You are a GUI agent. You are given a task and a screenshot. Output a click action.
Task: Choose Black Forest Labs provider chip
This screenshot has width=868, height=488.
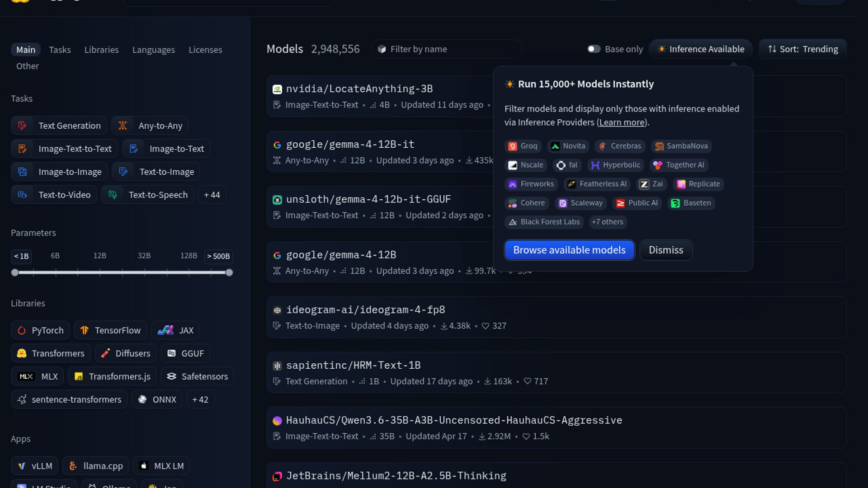[544, 222]
